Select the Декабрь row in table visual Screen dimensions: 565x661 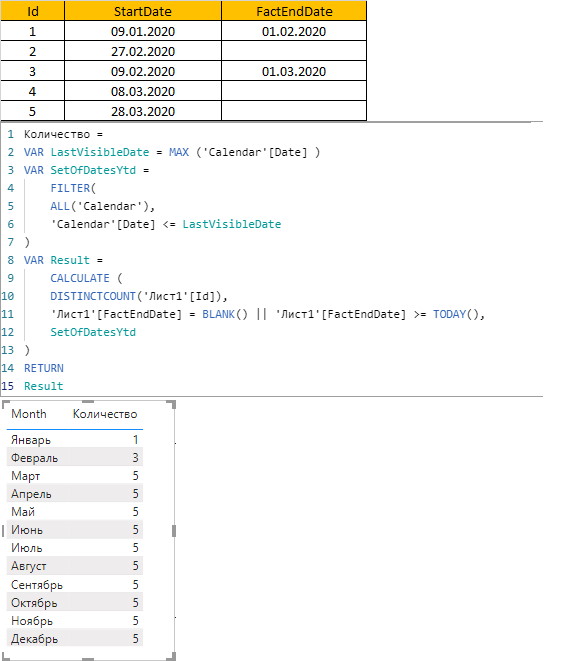click(75, 639)
